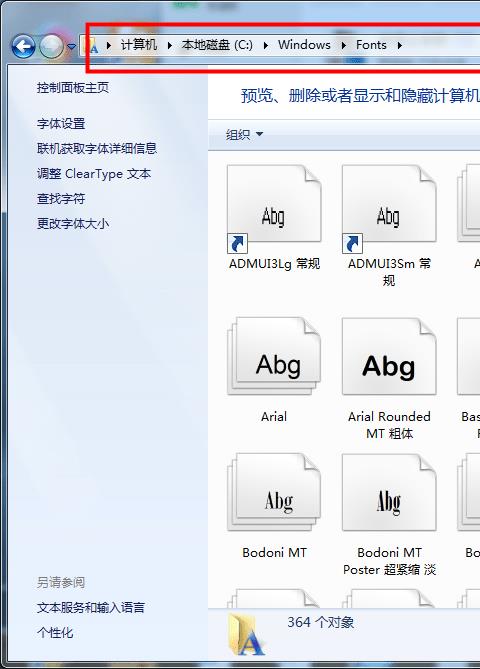
Task: Open 控制面板主页 link
Action: coord(73,88)
